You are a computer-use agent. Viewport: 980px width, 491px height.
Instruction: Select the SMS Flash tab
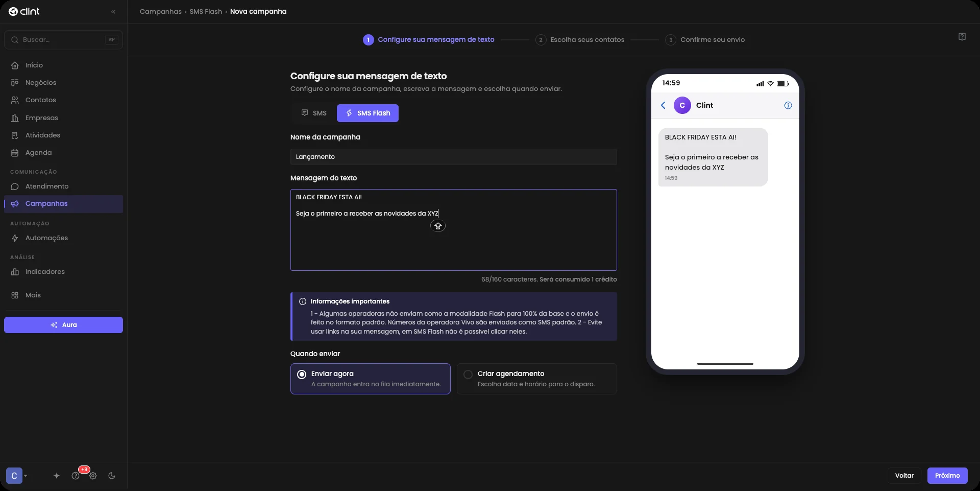(x=367, y=113)
